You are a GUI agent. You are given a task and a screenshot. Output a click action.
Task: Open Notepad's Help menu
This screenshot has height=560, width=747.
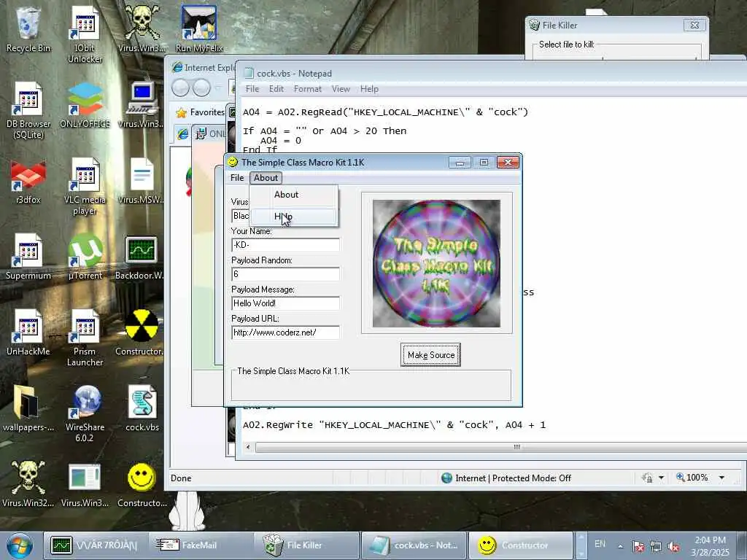pyautogui.click(x=369, y=89)
